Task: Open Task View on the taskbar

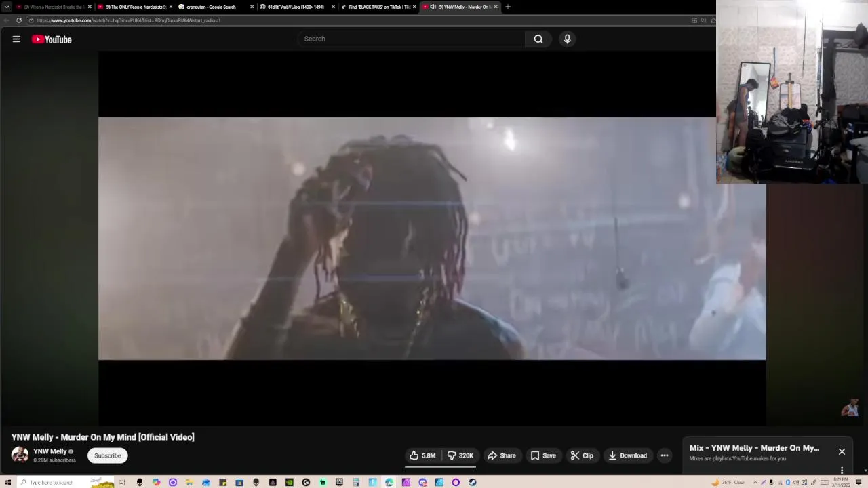Action: tap(122, 483)
